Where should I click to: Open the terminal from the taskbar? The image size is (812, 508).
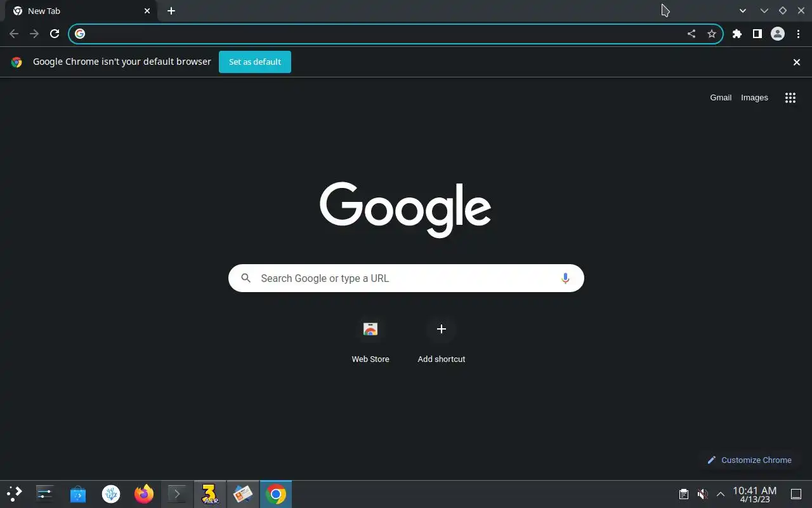[177, 494]
